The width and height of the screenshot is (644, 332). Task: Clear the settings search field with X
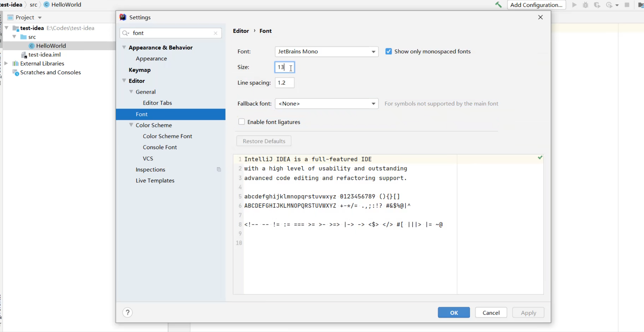coord(215,33)
